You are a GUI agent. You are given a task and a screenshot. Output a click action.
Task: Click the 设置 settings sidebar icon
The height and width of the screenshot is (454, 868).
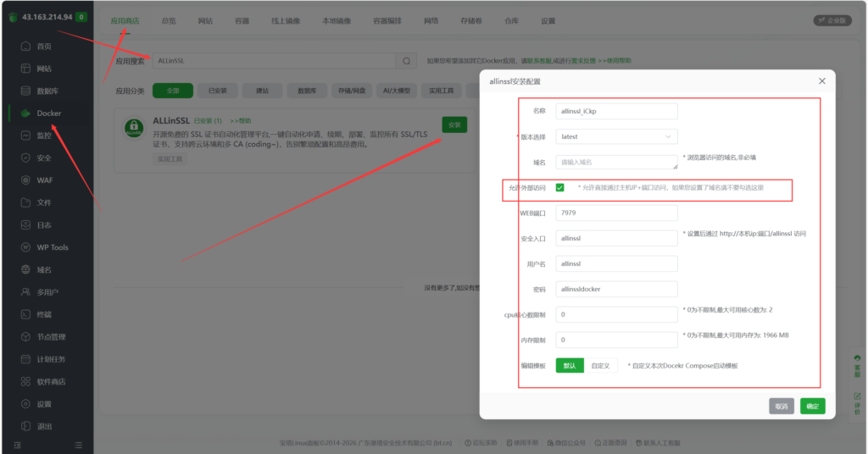pos(25,404)
